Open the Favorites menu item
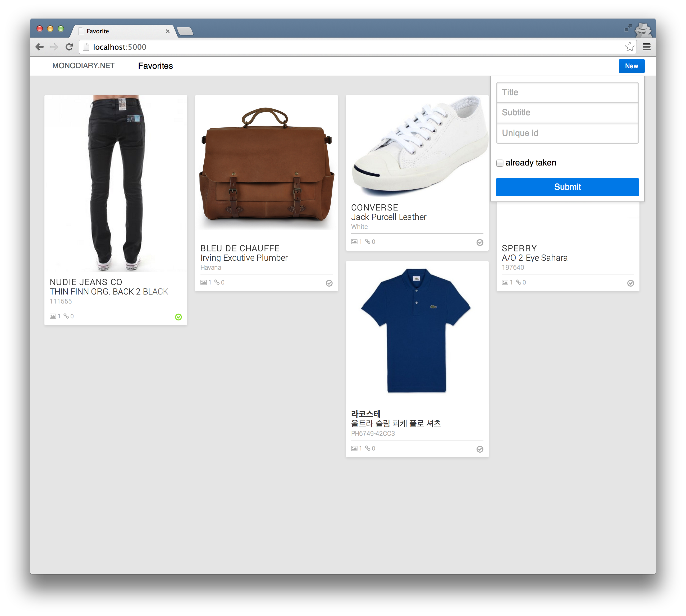The image size is (686, 616). pyautogui.click(x=156, y=66)
